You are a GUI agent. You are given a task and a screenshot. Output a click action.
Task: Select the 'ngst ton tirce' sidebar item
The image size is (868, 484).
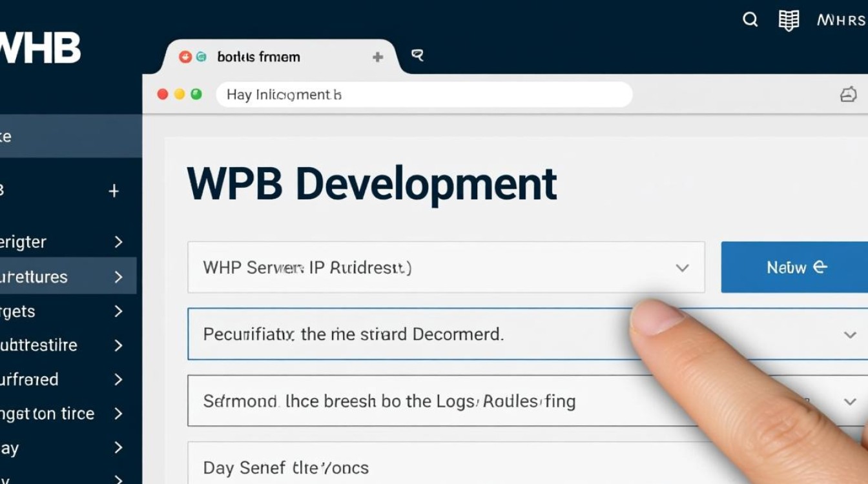click(68, 414)
